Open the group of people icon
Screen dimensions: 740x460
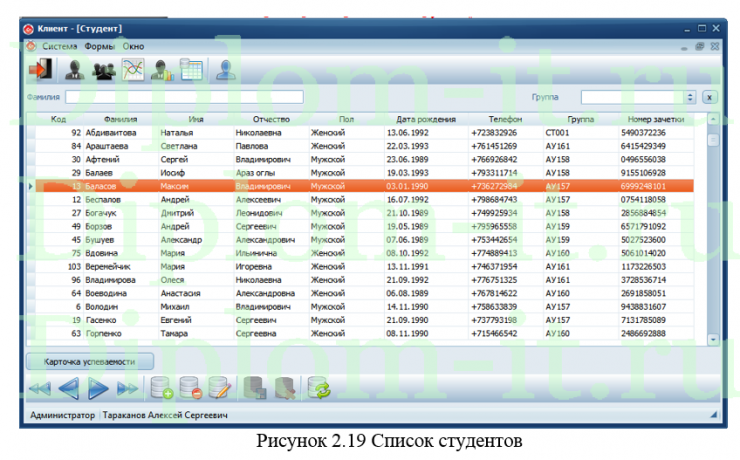click(x=103, y=70)
